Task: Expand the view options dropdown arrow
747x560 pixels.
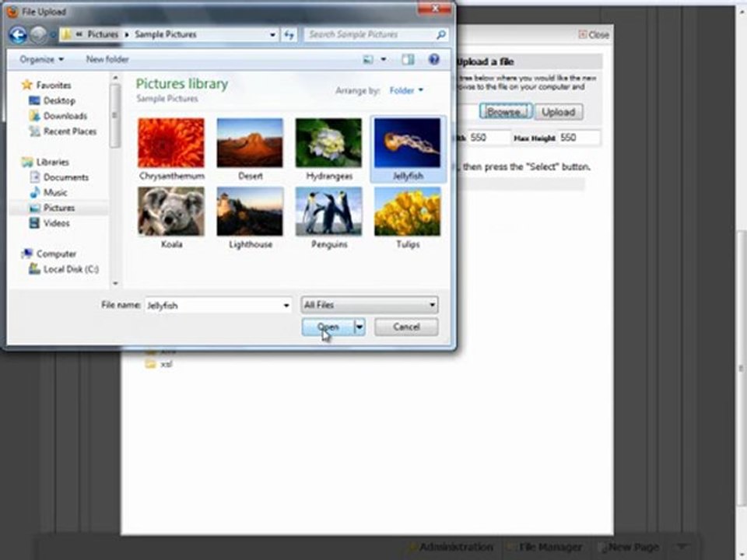Action: (384, 60)
